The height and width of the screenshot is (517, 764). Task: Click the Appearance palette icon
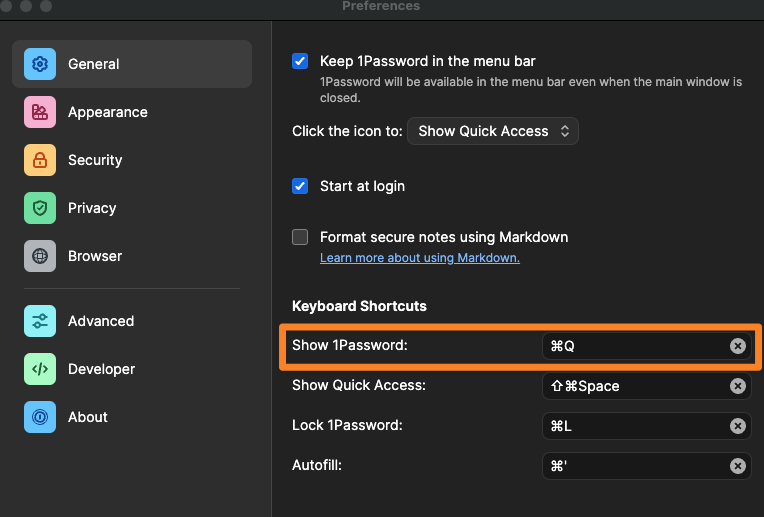(x=40, y=112)
